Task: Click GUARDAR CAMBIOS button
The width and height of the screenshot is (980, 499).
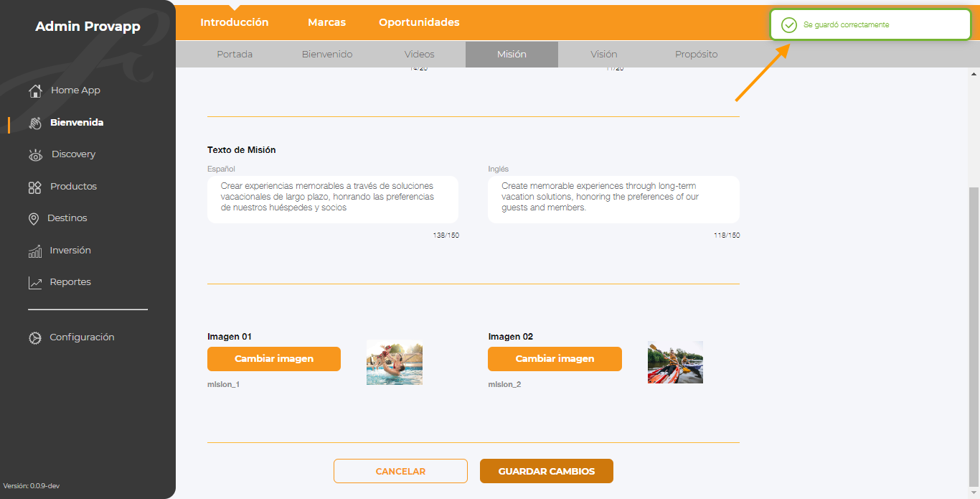Action: tap(547, 471)
